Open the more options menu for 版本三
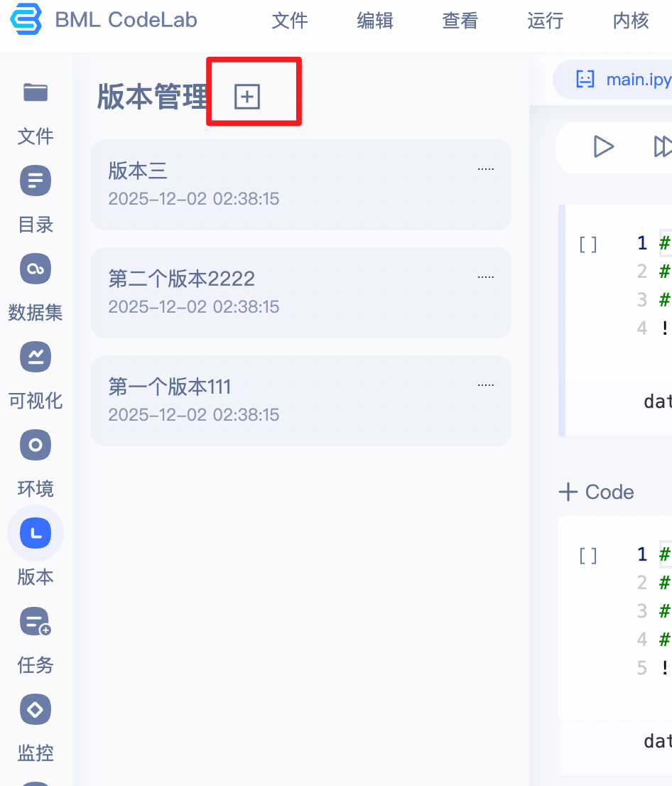Screen dimensions: 672x786 click(x=485, y=168)
